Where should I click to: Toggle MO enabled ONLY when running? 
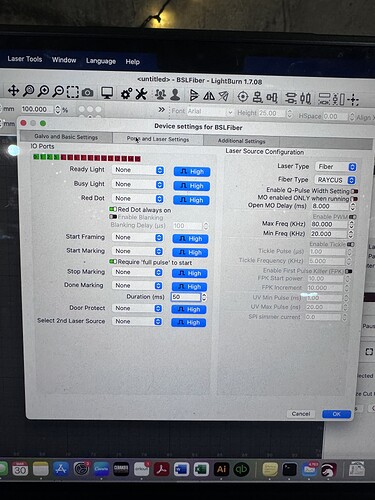pos(354,199)
